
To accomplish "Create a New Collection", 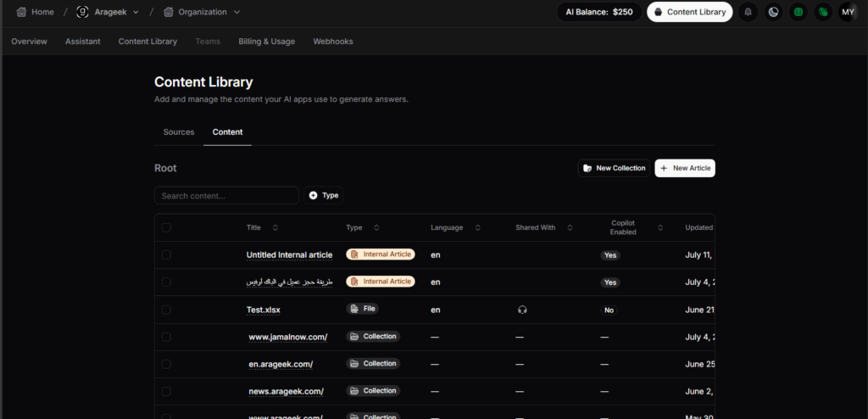I will click(x=614, y=168).
